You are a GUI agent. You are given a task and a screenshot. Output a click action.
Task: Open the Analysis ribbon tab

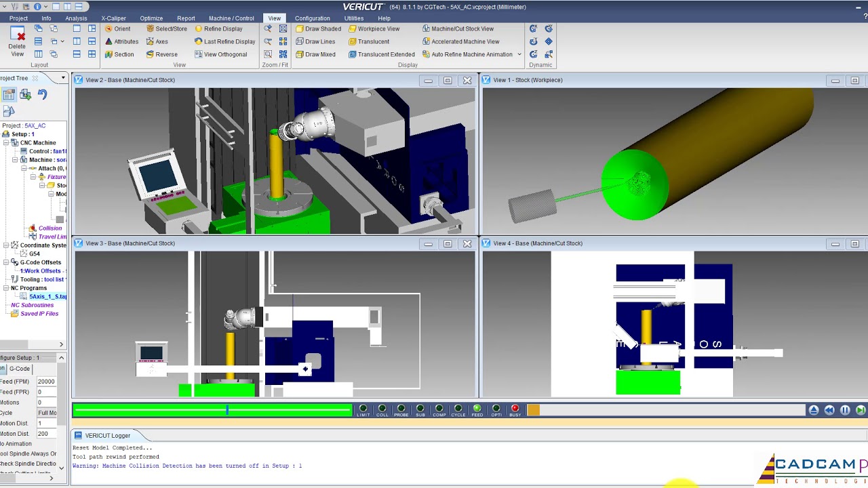76,18
